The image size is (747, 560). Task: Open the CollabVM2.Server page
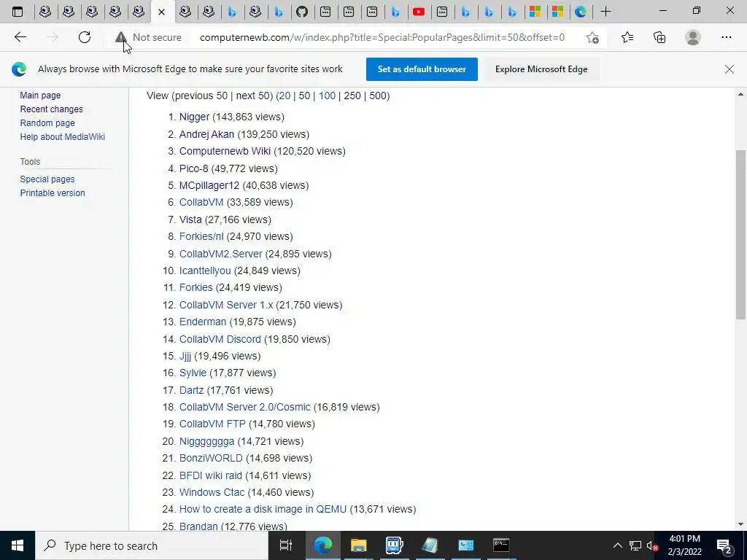tap(220, 254)
